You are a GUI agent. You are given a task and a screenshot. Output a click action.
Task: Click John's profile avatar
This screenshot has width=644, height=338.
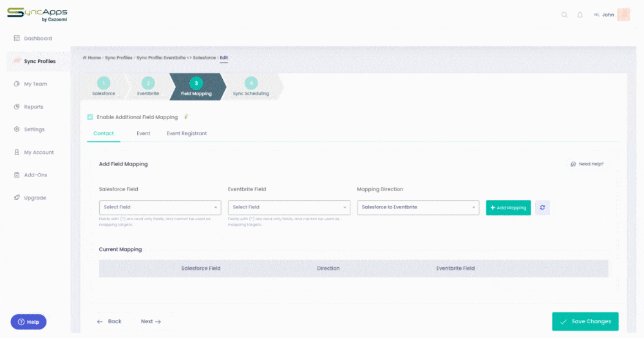(623, 15)
